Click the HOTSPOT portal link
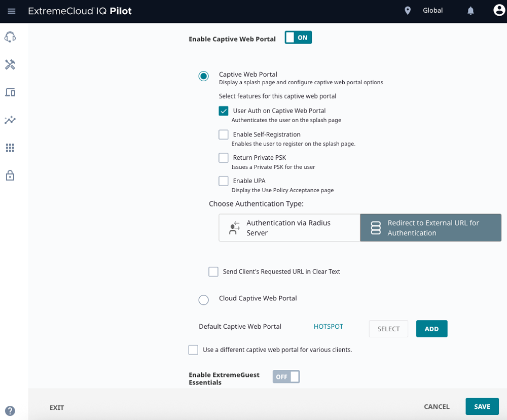 tap(329, 327)
